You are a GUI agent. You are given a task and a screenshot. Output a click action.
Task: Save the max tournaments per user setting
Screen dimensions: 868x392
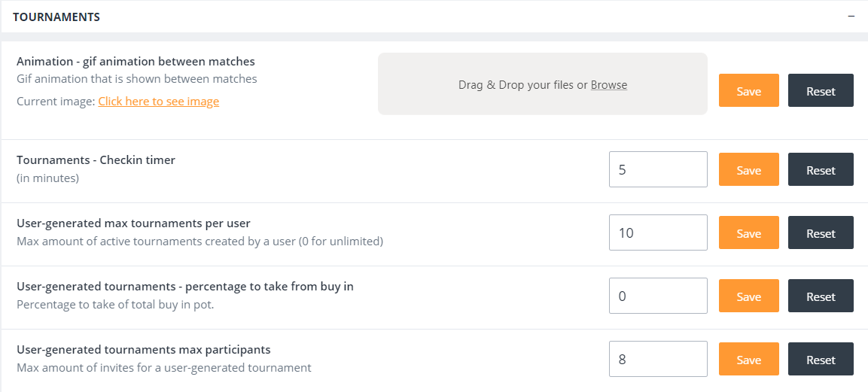click(748, 232)
